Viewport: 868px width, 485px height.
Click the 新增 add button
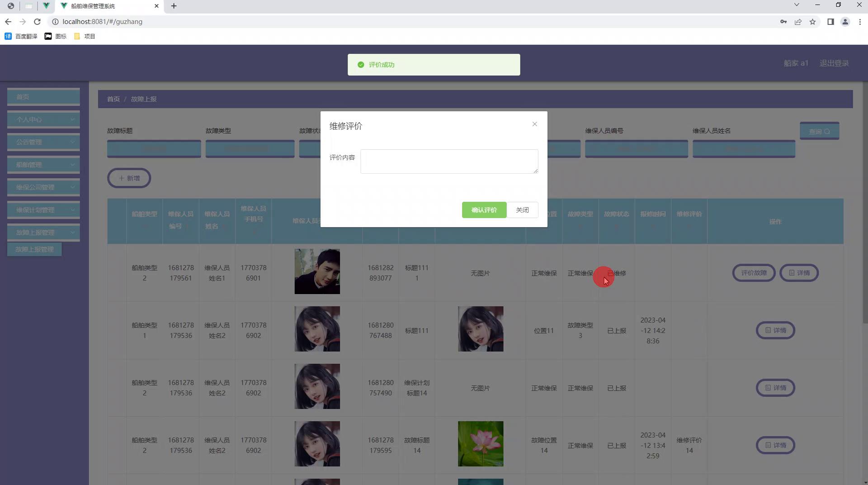129,178
